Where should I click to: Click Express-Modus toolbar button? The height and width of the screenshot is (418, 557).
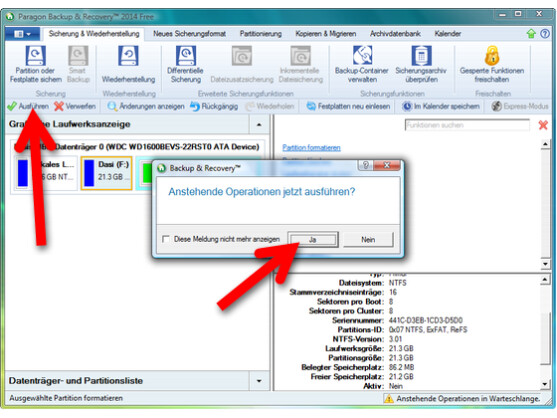point(520,106)
